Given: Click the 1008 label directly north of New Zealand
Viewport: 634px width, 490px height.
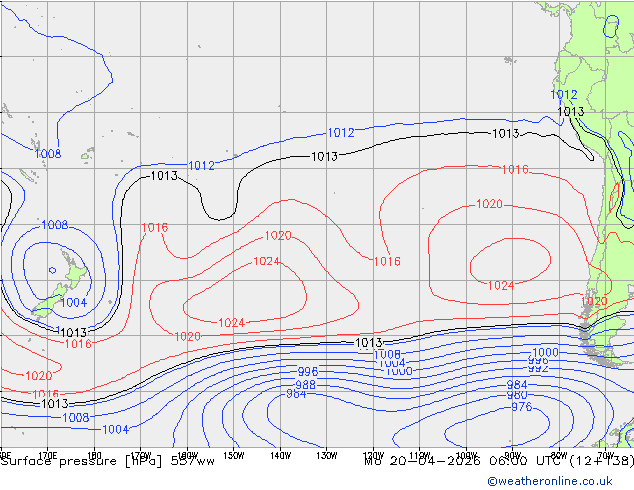Looking at the screenshot, I should point(55,224).
